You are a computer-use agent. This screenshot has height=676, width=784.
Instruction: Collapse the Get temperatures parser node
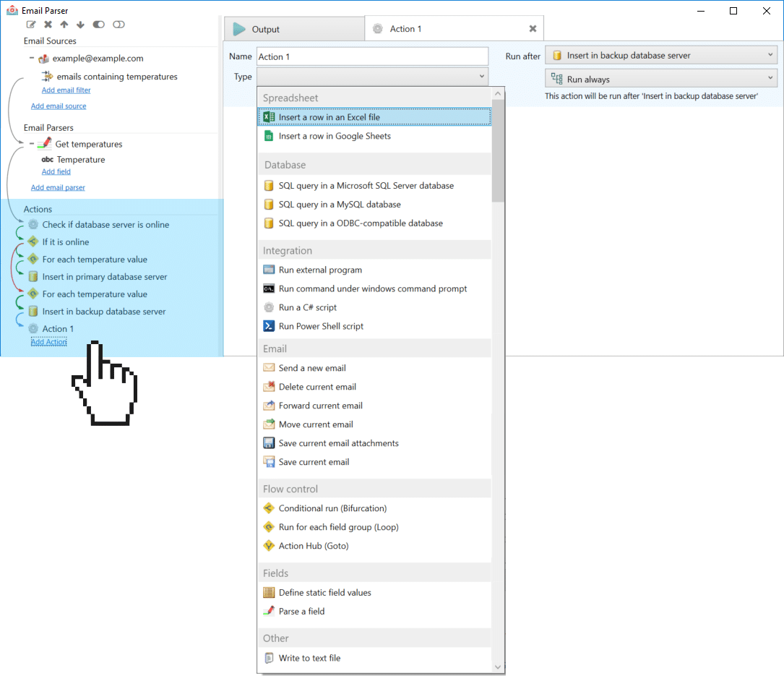[32, 144]
